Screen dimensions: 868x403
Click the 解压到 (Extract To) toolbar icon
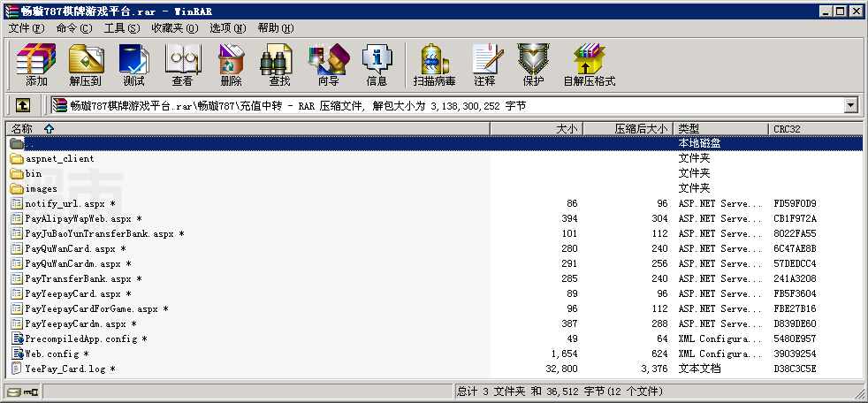coord(86,58)
